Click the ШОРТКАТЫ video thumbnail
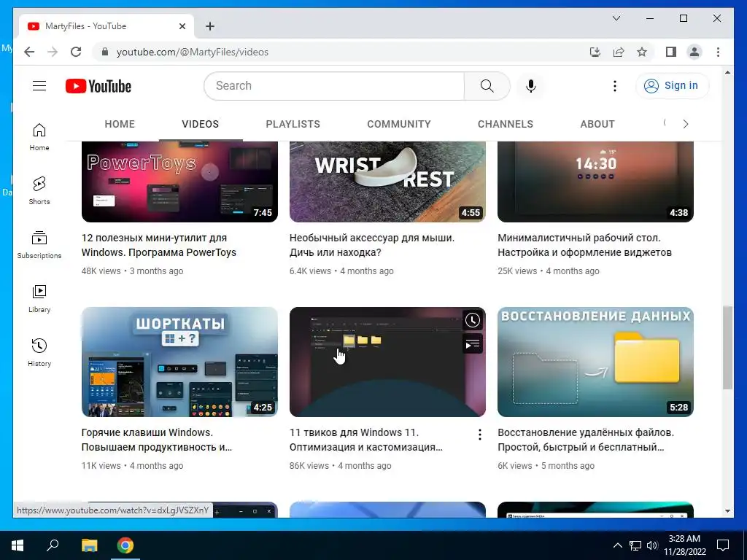The height and width of the screenshot is (560, 747). click(179, 362)
